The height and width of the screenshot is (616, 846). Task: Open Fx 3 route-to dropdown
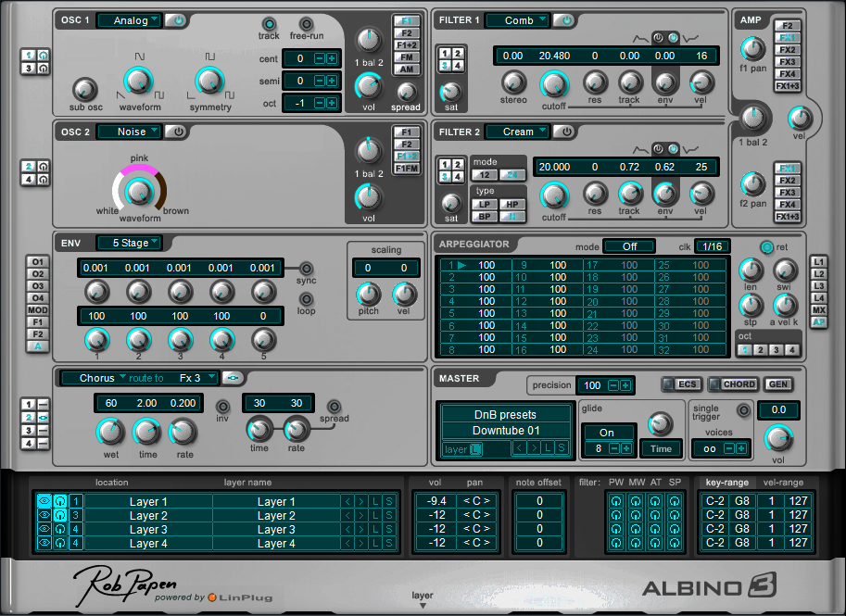click(x=197, y=378)
